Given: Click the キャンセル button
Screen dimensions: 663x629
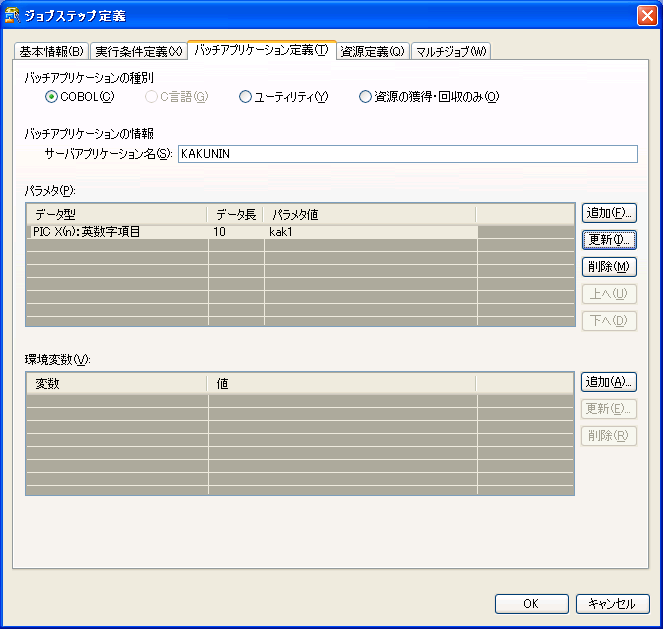Looking at the screenshot, I should point(612,604).
